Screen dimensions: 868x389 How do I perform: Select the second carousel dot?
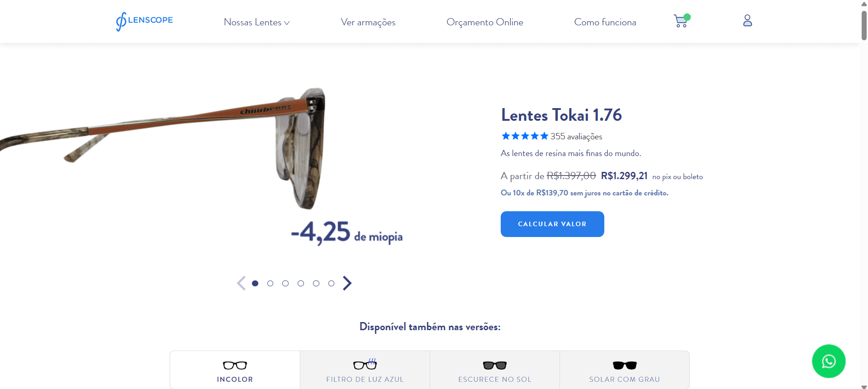pos(270,283)
